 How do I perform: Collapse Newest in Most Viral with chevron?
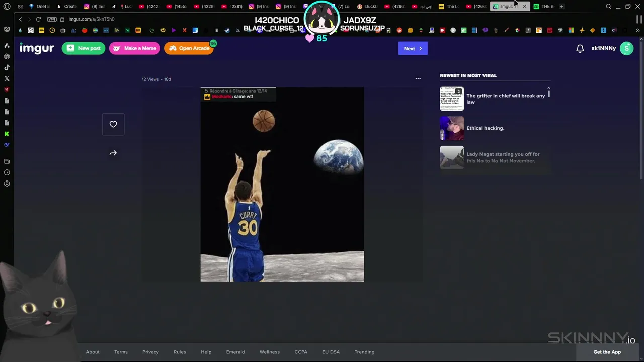point(549,89)
